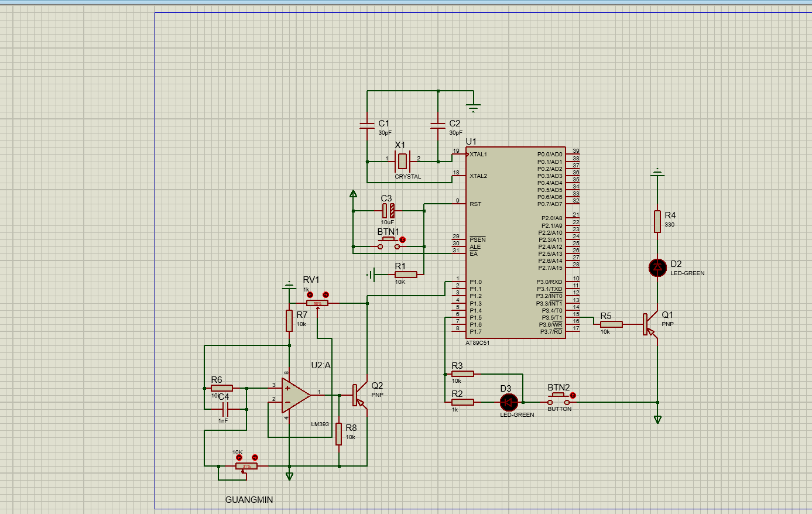
Task: Click the 1nF value under C4
Action: [223, 421]
